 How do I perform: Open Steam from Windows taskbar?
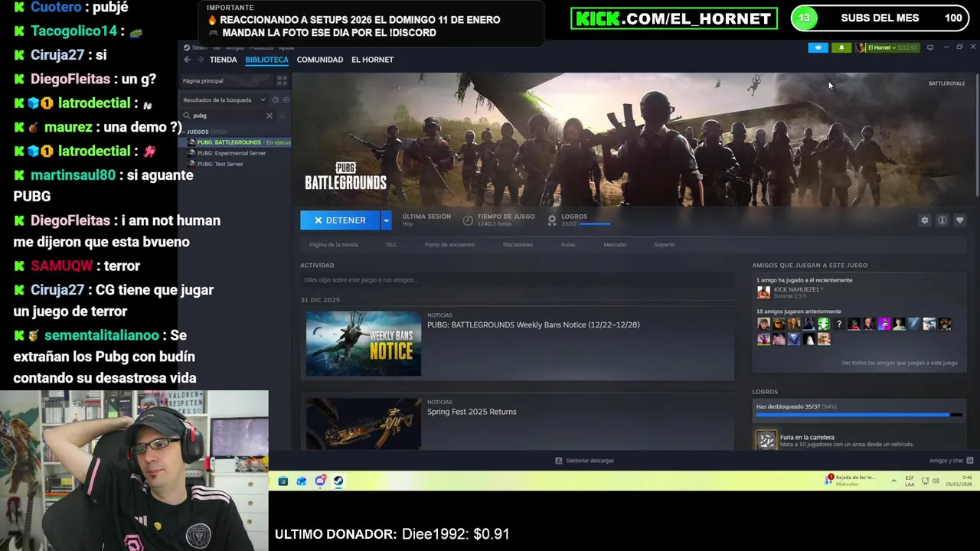tap(338, 481)
